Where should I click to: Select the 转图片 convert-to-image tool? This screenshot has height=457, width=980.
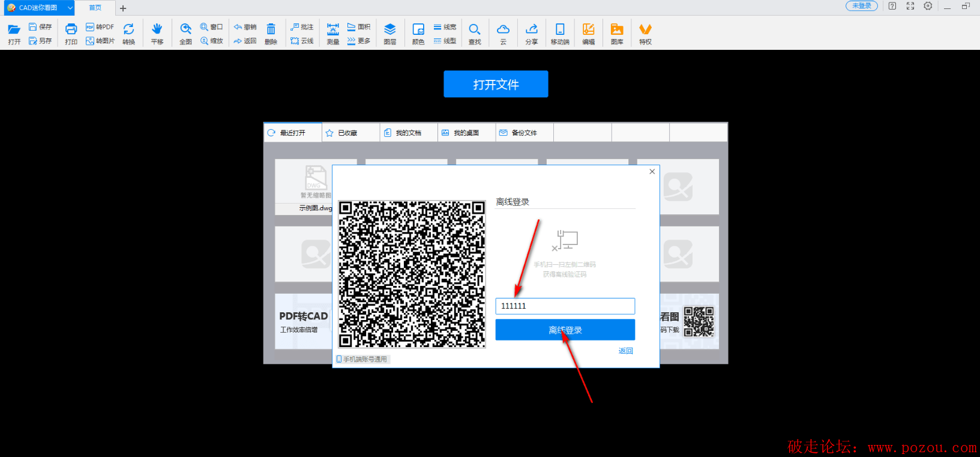pos(100,41)
